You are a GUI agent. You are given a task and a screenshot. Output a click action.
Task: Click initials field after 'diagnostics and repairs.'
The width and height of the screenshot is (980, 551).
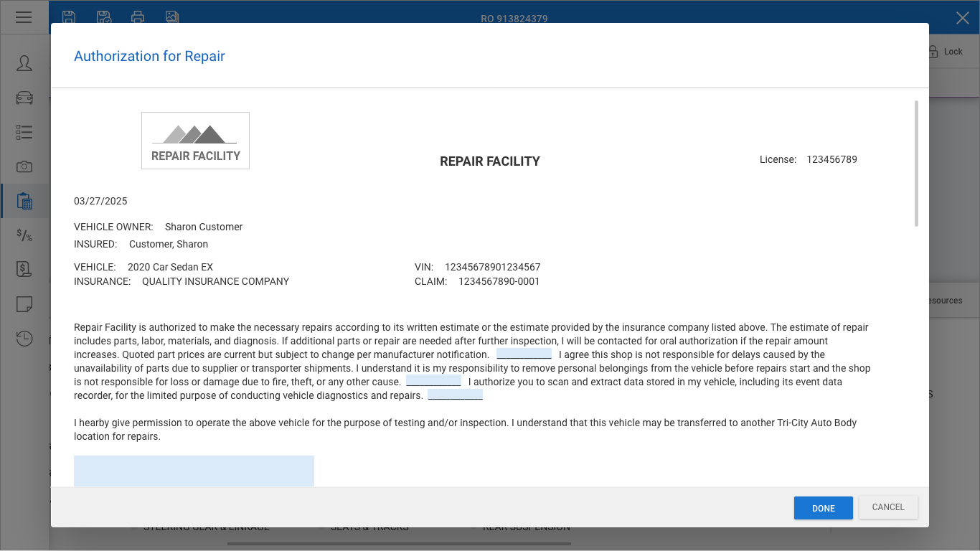456,395
